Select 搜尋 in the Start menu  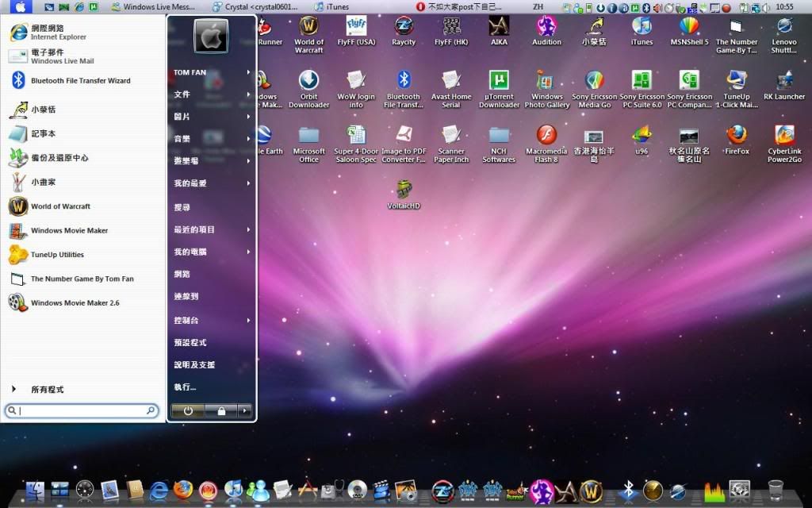pos(182,207)
